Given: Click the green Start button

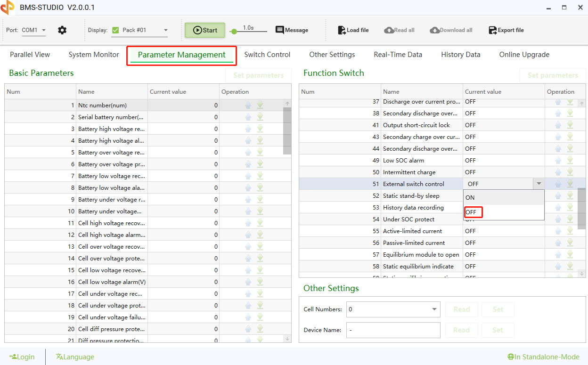Looking at the screenshot, I should point(205,30).
